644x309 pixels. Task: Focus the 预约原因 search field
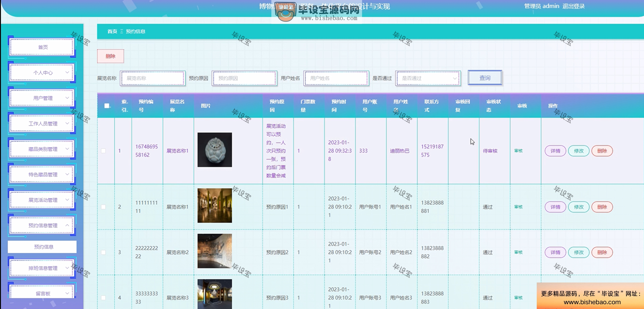[244, 78]
